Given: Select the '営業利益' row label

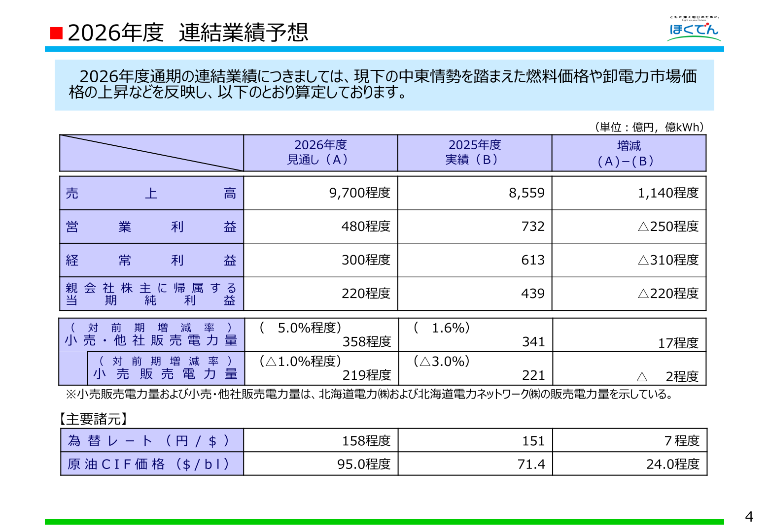Looking at the screenshot, I should coord(151,227).
